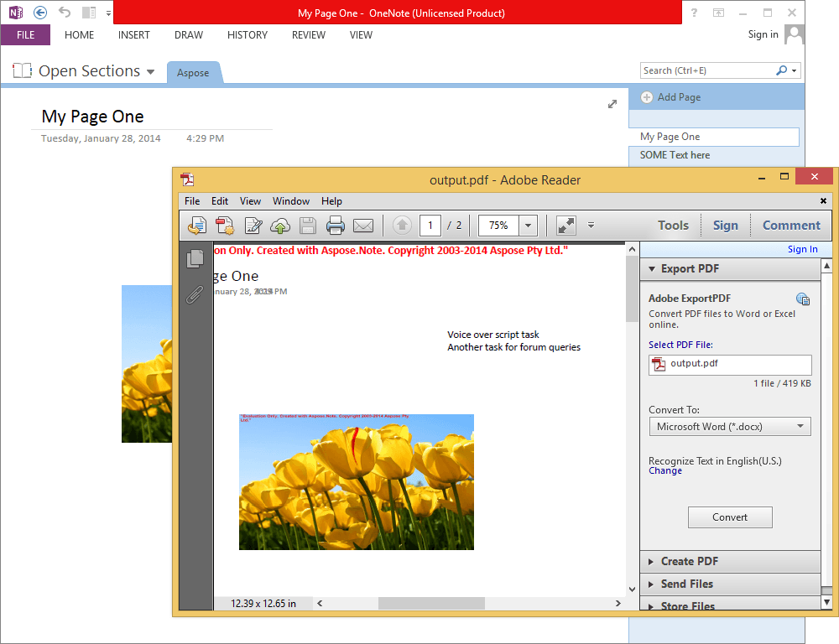The image size is (839, 644).
Task: Switch to the HISTORY ribbon tab
Action: (x=248, y=34)
